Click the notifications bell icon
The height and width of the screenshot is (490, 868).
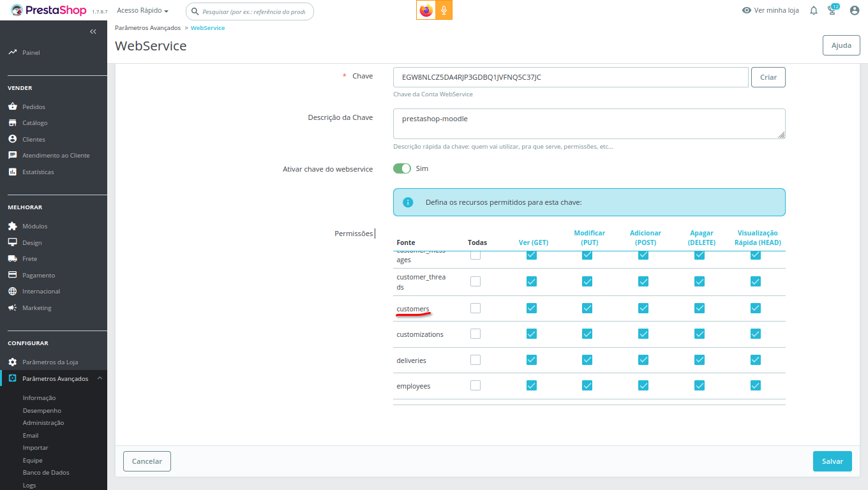[x=813, y=10]
